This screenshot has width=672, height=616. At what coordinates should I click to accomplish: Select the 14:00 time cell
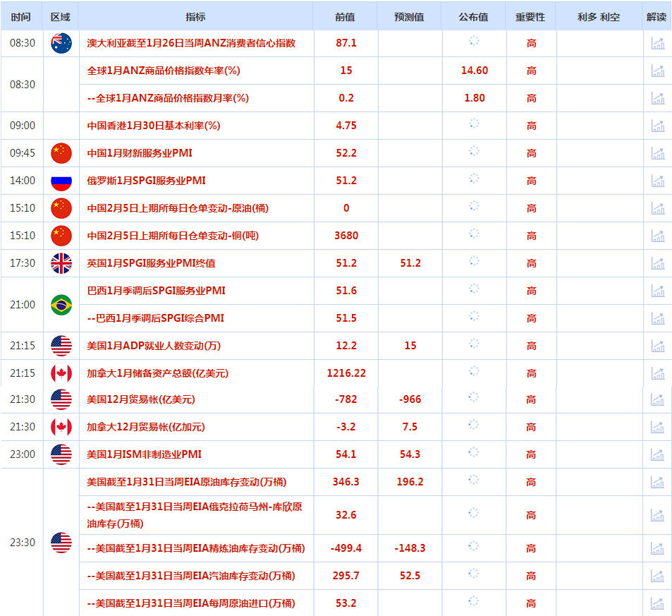tap(23, 180)
